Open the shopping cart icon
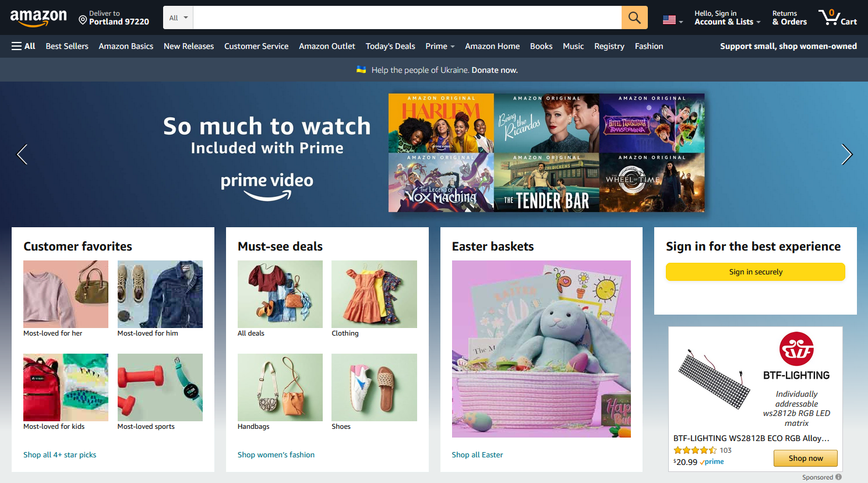868x483 pixels. tap(837, 17)
